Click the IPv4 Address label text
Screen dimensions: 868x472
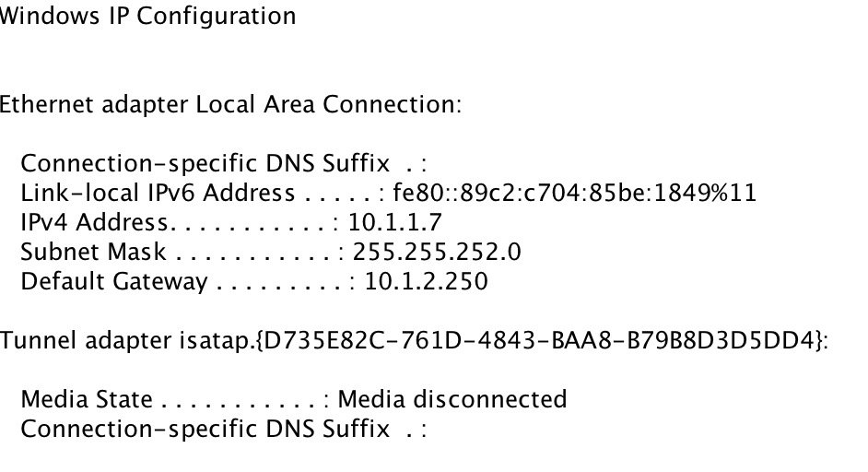pyautogui.click(x=94, y=223)
